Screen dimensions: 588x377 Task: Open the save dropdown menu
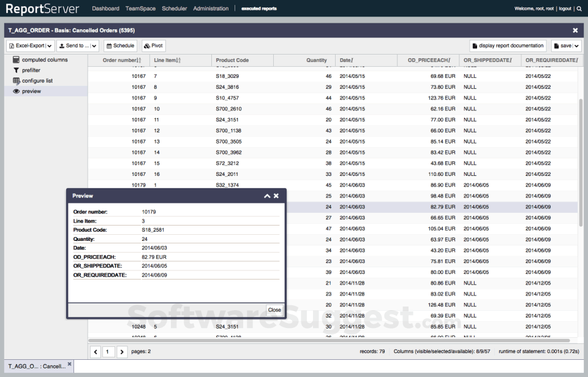576,45
